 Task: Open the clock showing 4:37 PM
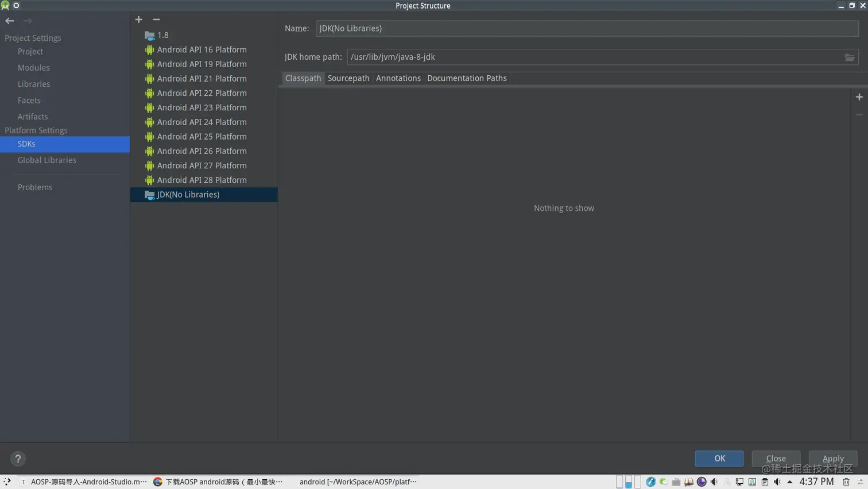click(x=816, y=482)
